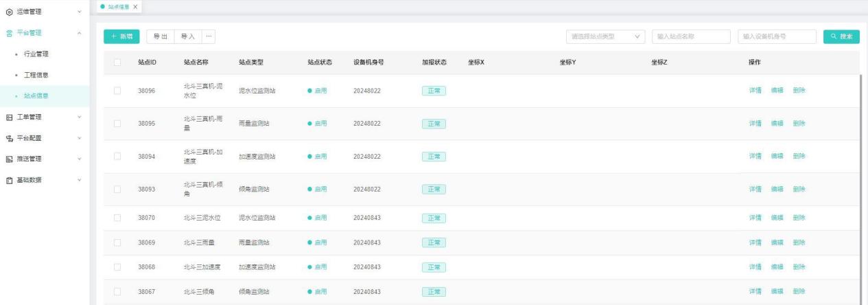Click the 基础数据 clipboard icon
Screen dimensions: 868x305
pos(8,181)
